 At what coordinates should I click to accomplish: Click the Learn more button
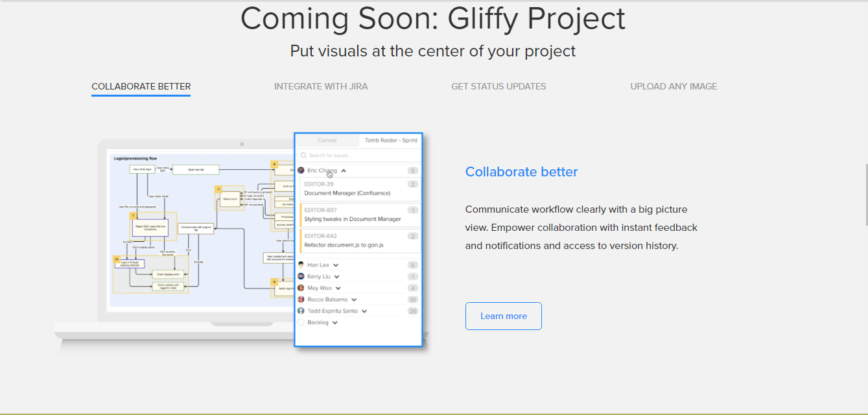pos(504,316)
